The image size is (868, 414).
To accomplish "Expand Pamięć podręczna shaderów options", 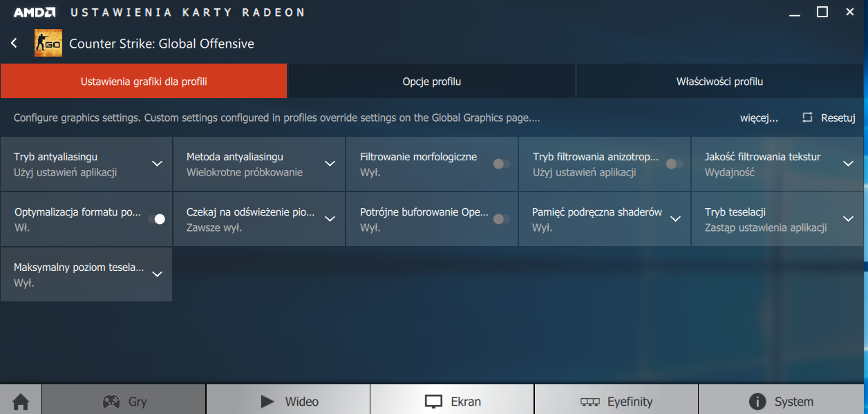I will (674, 219).
